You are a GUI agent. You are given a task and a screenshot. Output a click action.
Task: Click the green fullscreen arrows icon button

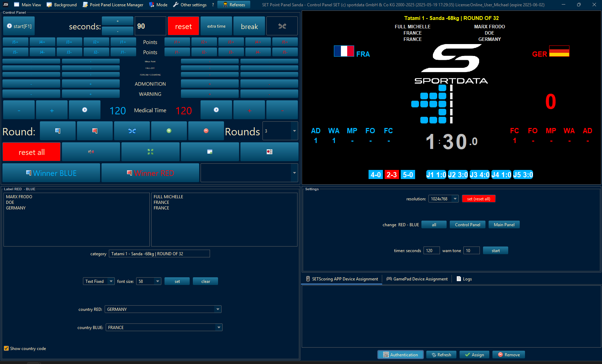click(150, 152)
